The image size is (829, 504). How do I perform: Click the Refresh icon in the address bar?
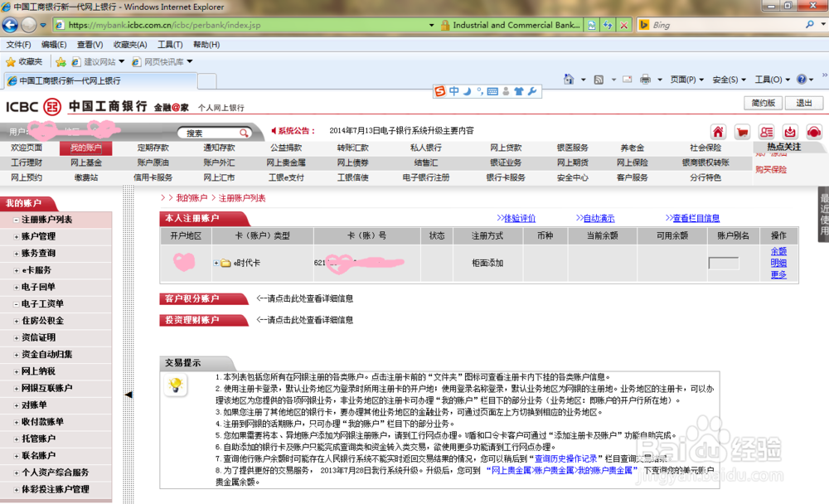click(609, 25)
